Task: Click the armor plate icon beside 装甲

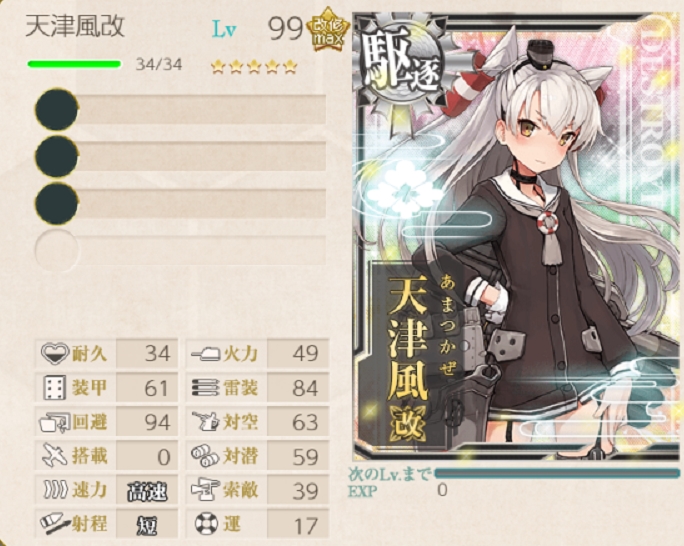Action: 55,387
